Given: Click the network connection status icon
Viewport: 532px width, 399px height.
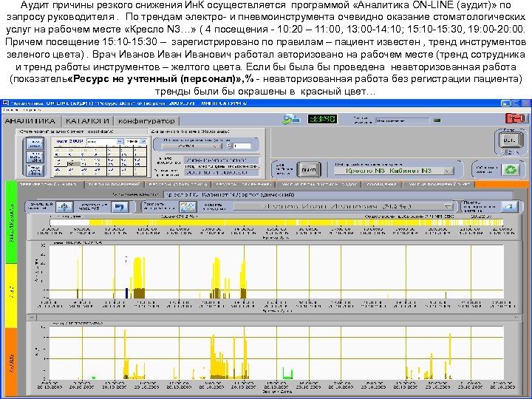Looking at the screenshot, I should 291,119.
